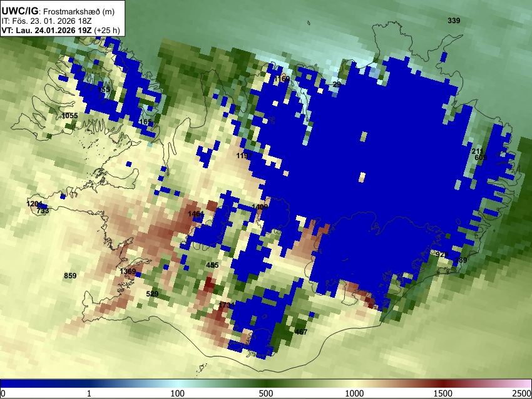The image size is (532, 399).
Task: Click the map value 1197
Action: coord(244,156)
